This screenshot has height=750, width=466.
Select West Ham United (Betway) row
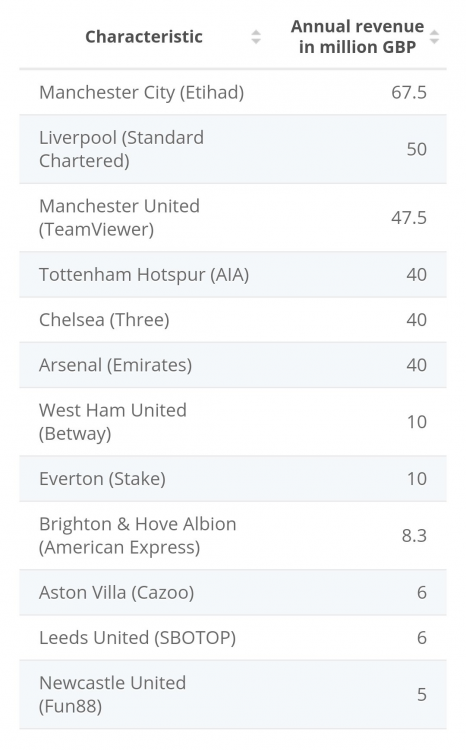pos(233,422)
